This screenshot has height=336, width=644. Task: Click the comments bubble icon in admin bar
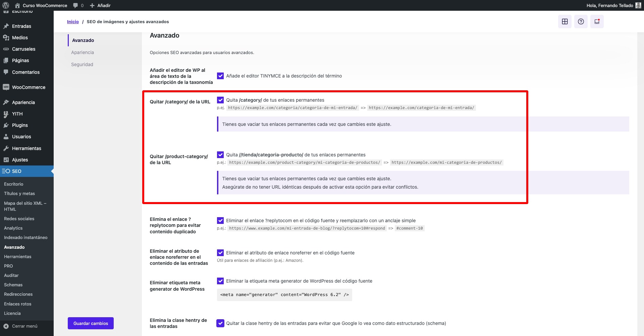point(75,5)
